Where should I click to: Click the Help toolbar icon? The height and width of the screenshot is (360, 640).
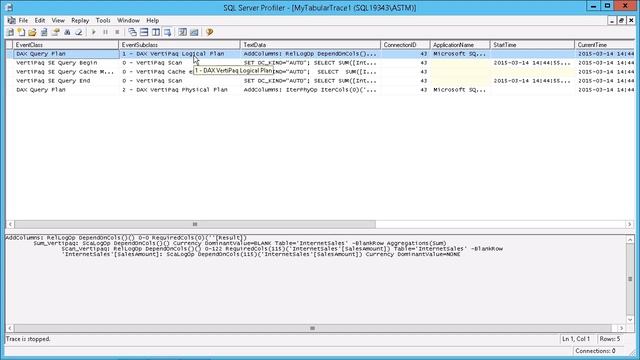(209, 32)
